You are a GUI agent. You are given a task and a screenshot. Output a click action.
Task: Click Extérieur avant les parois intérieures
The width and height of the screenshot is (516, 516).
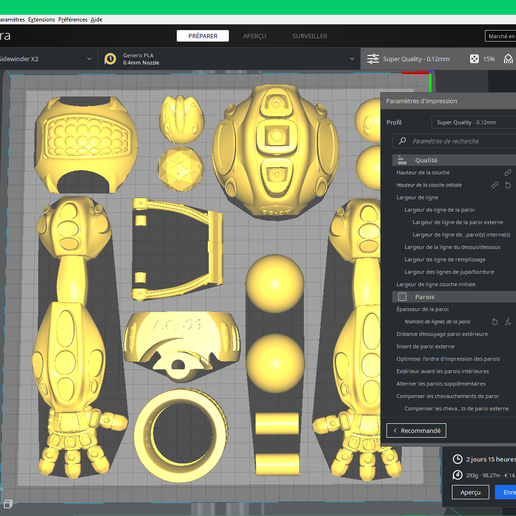pos(442,371)
